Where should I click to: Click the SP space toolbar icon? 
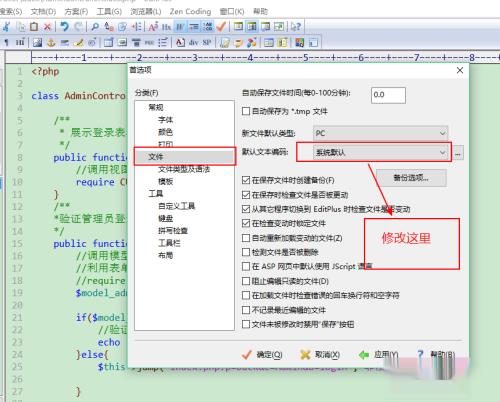point(207,42)
